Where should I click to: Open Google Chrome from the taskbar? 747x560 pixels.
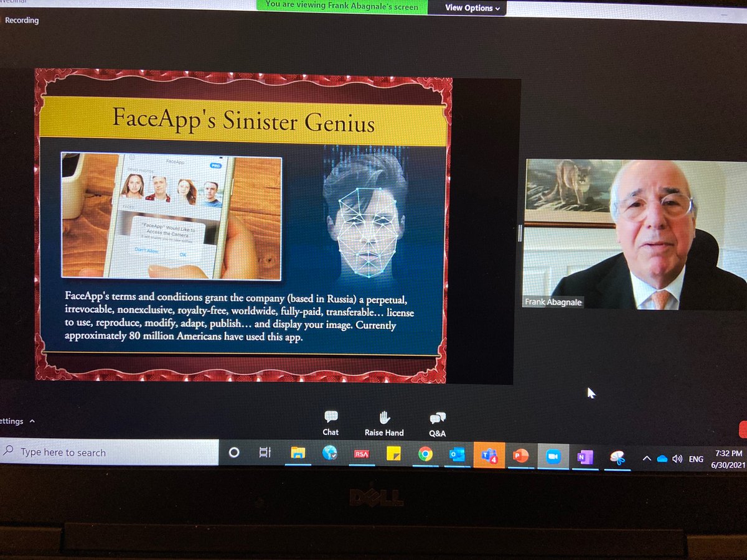[425, 455]
